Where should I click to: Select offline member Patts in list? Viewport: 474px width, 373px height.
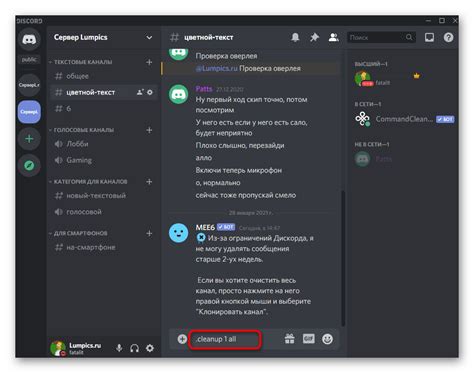[403, 159]
